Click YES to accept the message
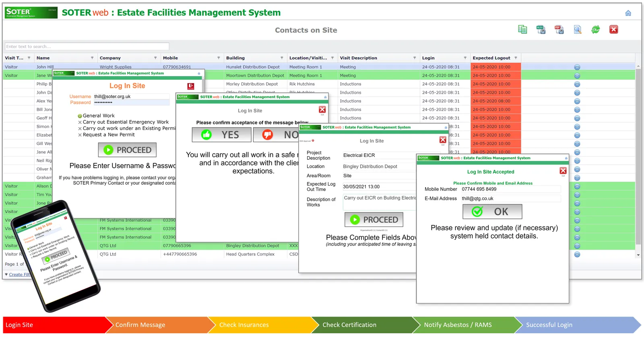 click(221, 135)
